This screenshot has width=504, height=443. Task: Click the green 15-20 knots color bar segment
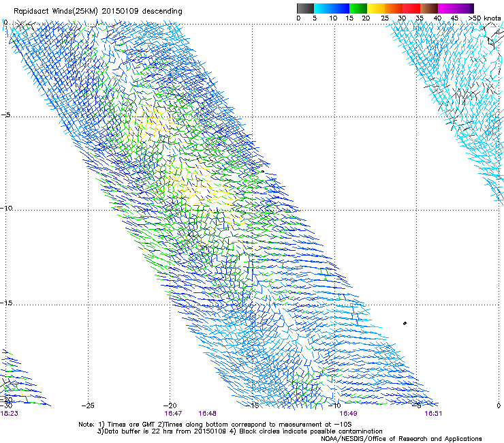click(x=358, y=8)
